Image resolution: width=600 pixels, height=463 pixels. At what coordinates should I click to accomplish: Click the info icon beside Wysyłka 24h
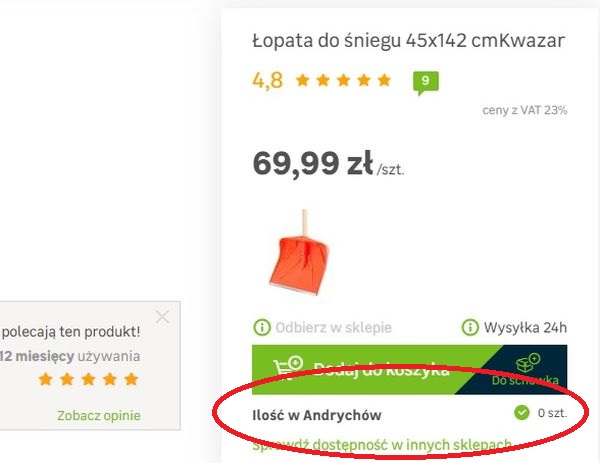click(x=470, y=328)
